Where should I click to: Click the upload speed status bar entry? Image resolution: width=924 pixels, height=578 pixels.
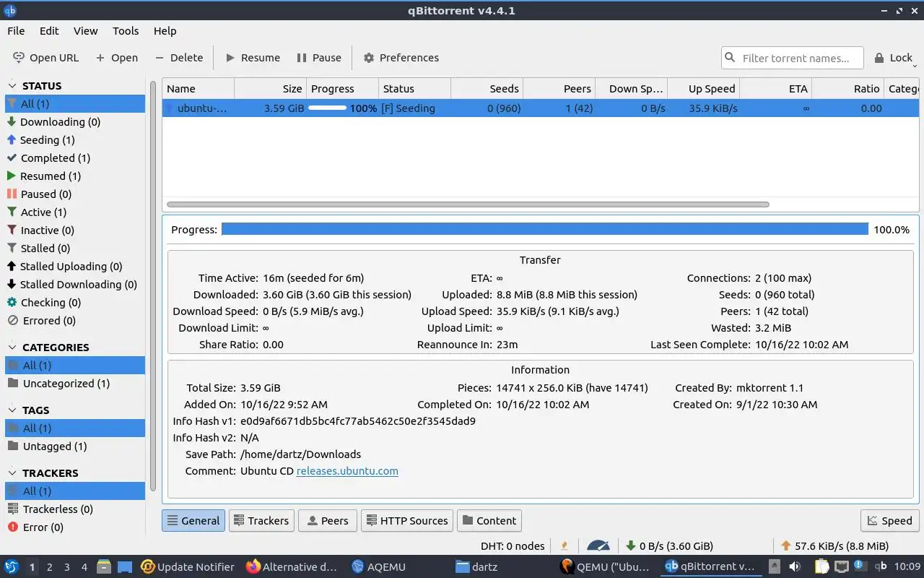pyautogui.click(x=835, y=546)
